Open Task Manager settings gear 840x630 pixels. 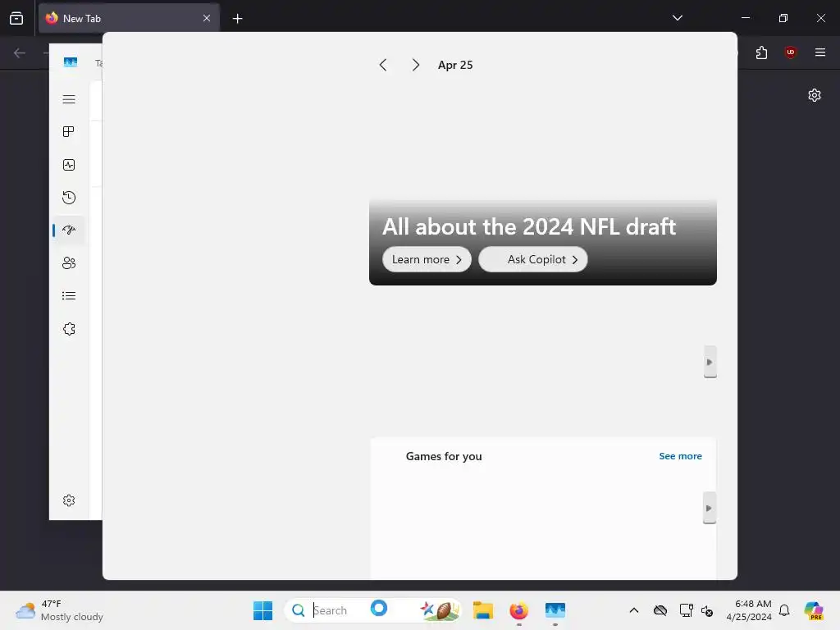(69, 500)
